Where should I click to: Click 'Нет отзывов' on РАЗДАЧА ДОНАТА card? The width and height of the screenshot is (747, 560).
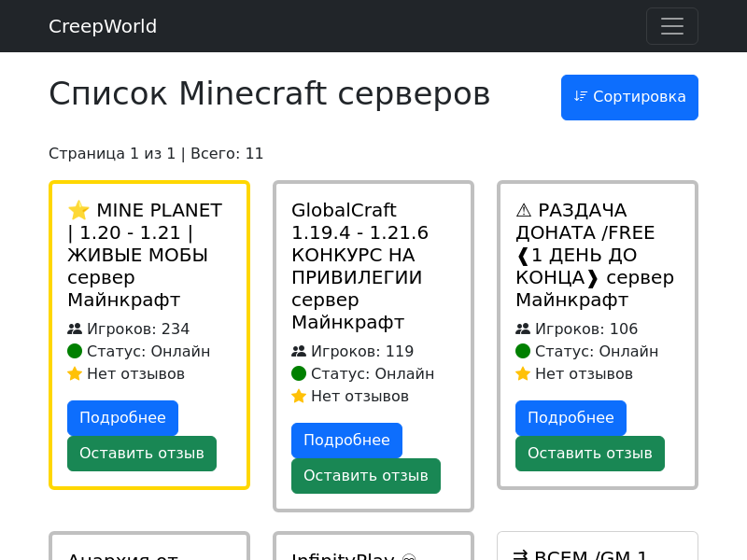click(584, 374)
